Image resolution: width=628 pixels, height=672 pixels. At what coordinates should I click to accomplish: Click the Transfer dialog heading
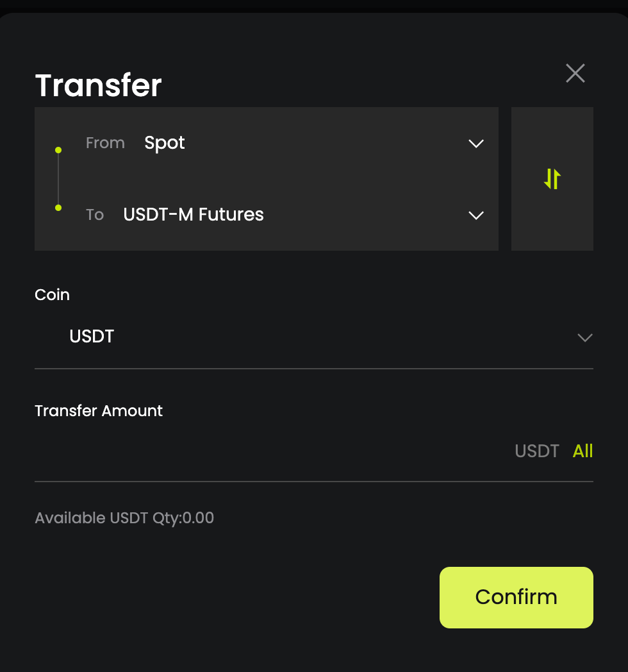(x=98, y=85)
